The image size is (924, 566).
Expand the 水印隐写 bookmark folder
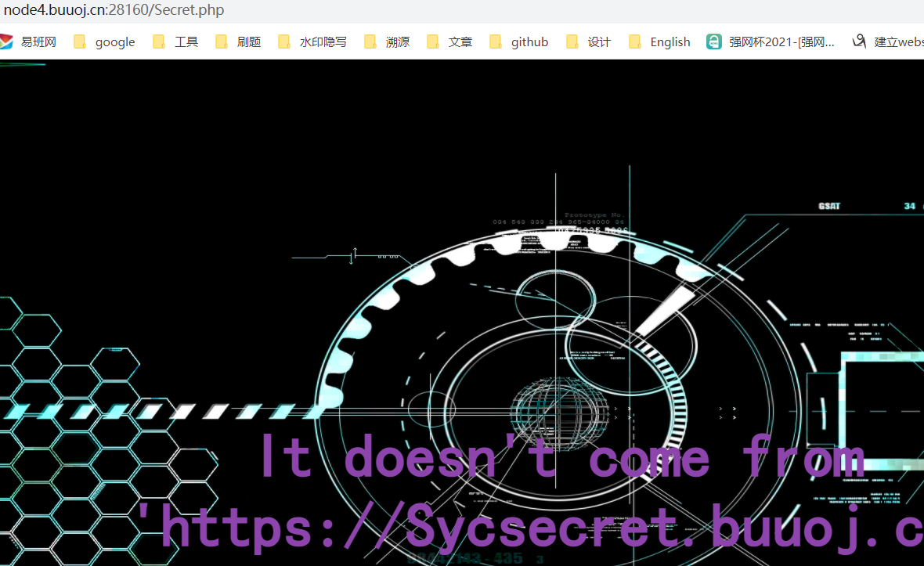(313, 42)
